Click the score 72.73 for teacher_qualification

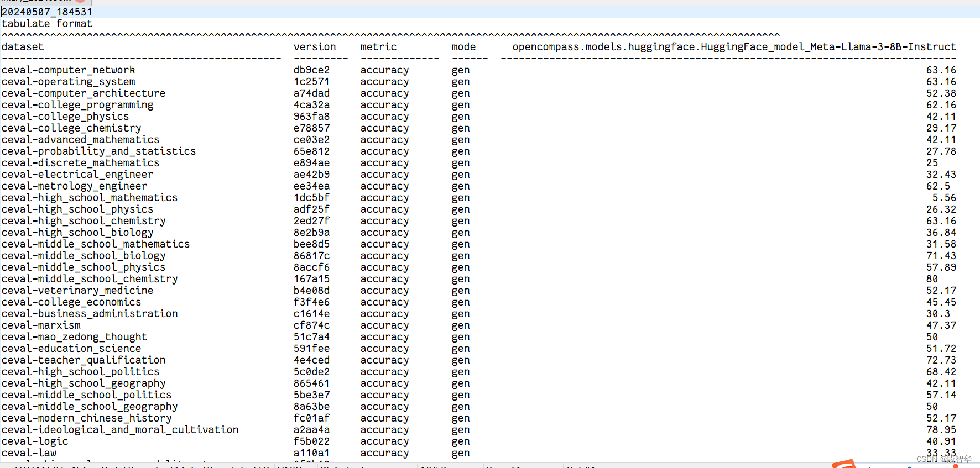pyautogui.click(x=941, y=360)
